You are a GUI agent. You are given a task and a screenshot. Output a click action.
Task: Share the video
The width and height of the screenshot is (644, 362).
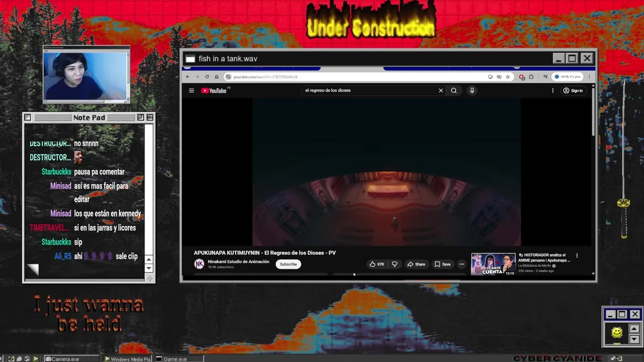coord(416,264)
